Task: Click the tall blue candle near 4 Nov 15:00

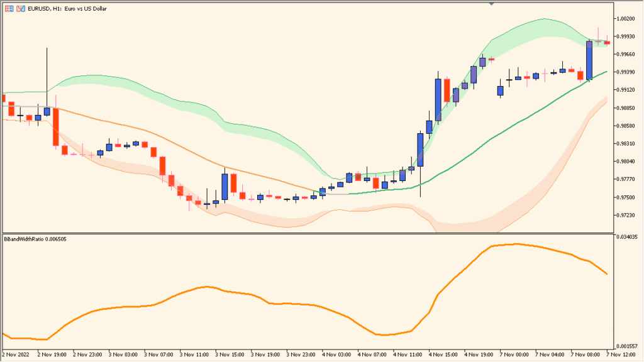Action: coord(436,101)
